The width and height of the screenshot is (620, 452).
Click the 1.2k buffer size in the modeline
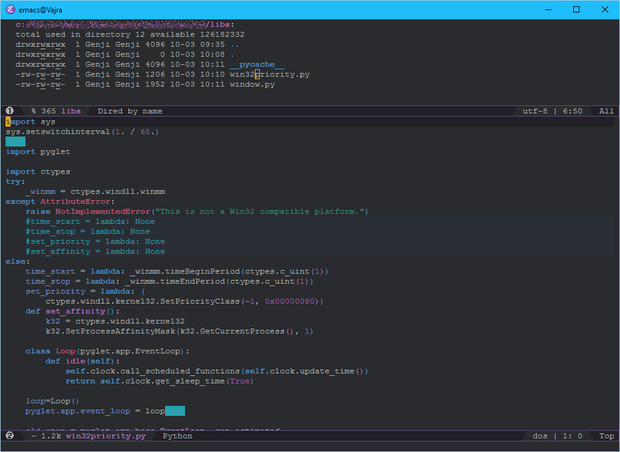tap(51, 436)
